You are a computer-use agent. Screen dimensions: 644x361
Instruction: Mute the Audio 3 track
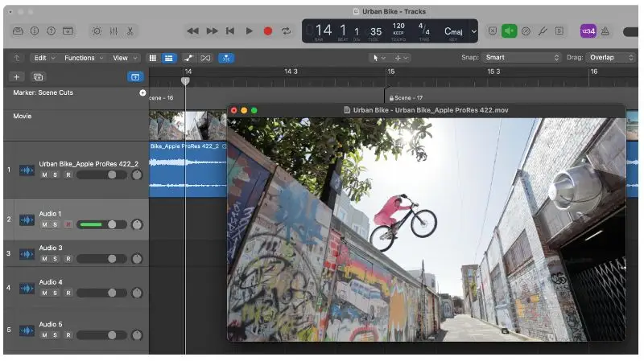coord(44,259)
